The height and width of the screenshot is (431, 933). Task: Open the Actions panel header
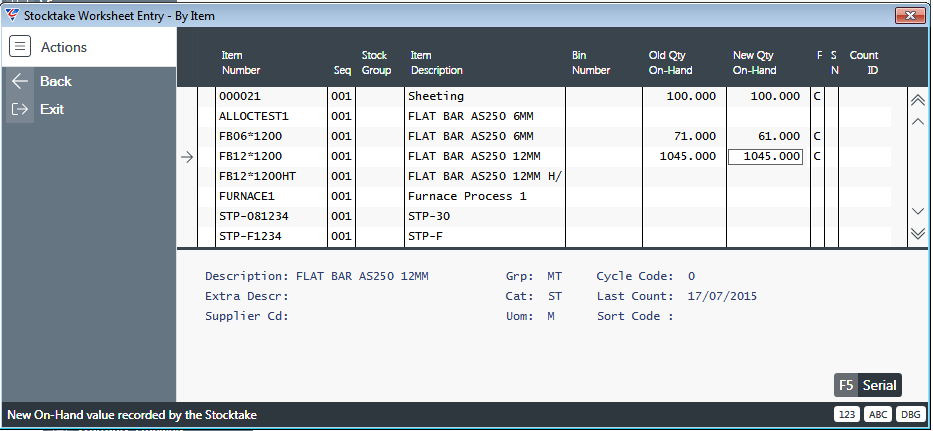point(89,46)
